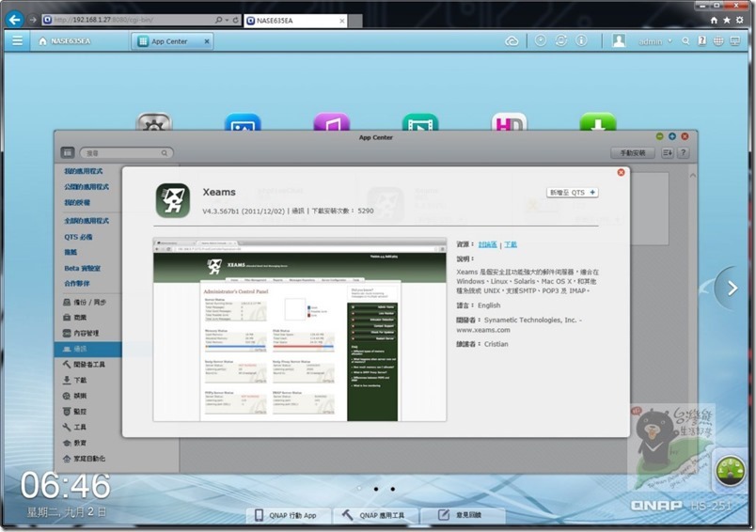Open the desktop preferences monitor icon

[735, 41]
